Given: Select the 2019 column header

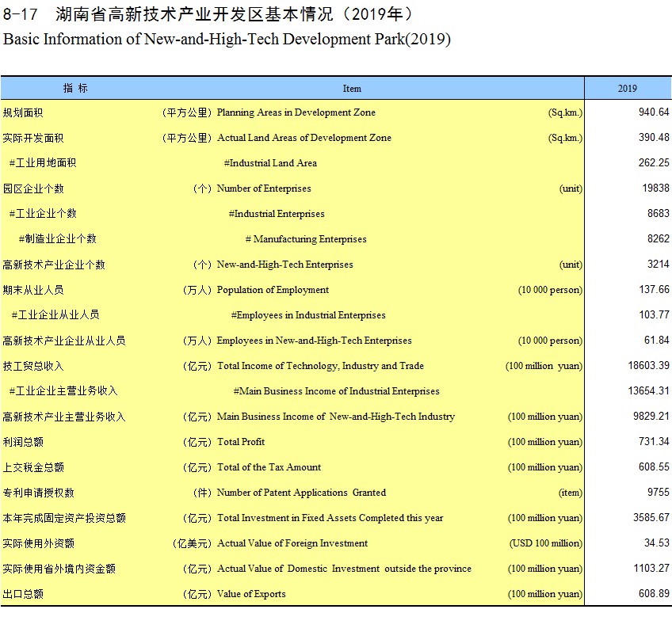Looking at the screenshot, I should pos(627,89).
